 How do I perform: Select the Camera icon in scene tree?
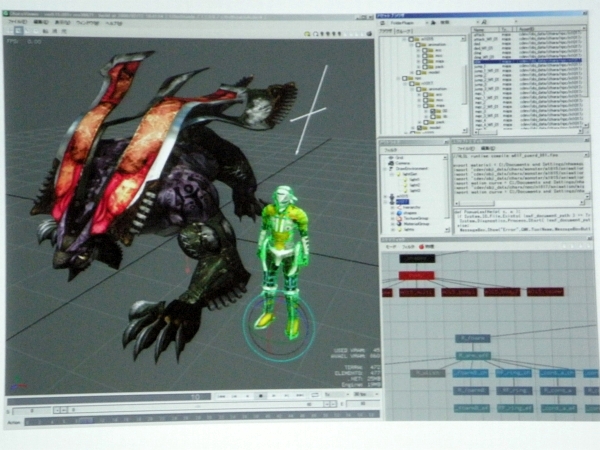pyautogui.click(x=391, y=163)
